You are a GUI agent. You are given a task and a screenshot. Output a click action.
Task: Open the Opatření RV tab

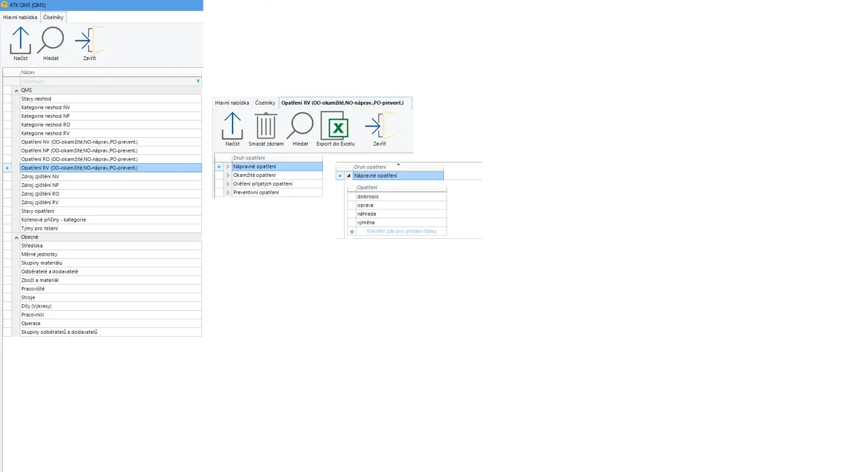[x=343, y=103]
